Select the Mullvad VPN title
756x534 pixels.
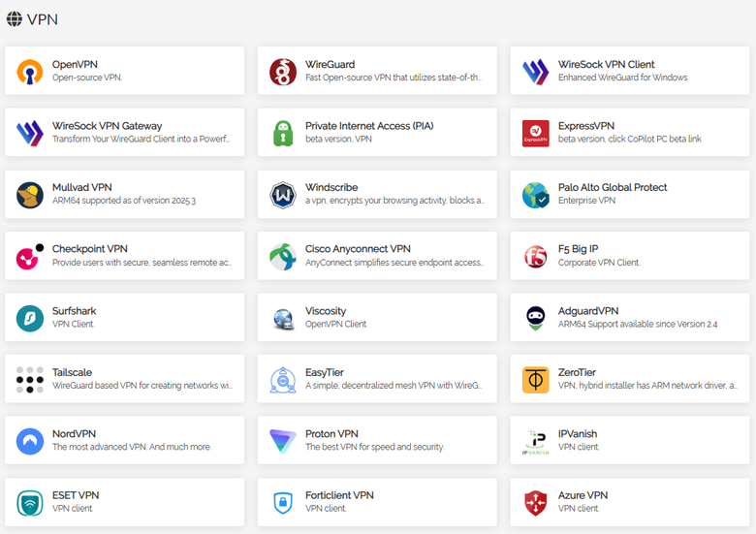coord(82,187)
